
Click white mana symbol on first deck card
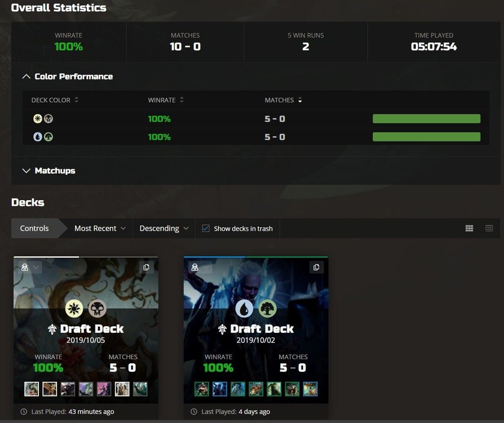(74, 309)
